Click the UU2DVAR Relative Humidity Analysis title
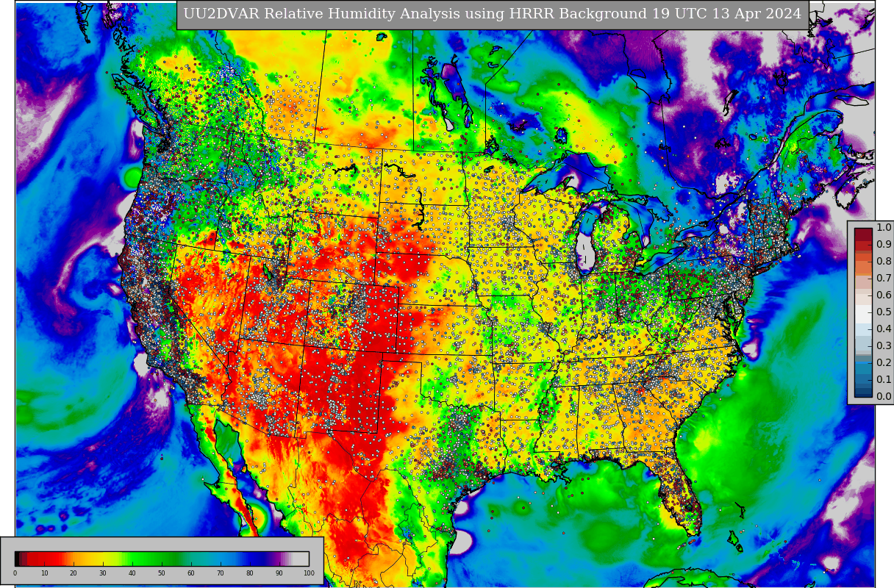Viewport: 894px width, 588px height. point(493,14)
